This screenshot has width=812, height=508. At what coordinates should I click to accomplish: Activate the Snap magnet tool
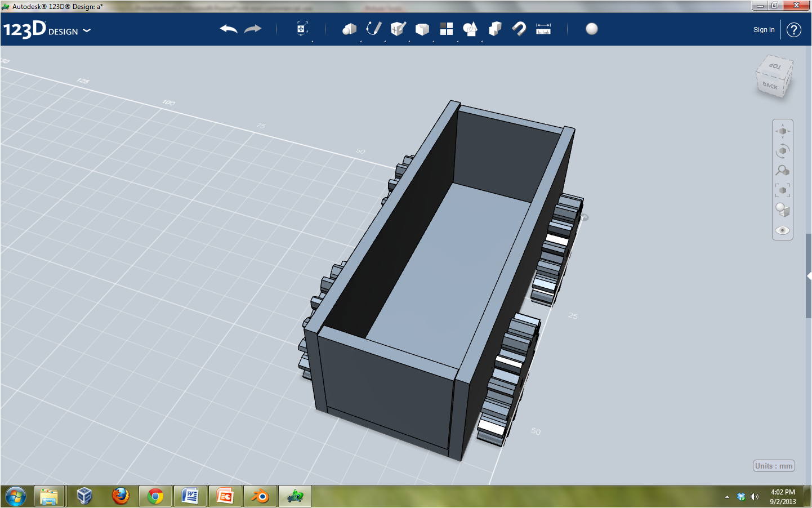[x=519, y=29]
